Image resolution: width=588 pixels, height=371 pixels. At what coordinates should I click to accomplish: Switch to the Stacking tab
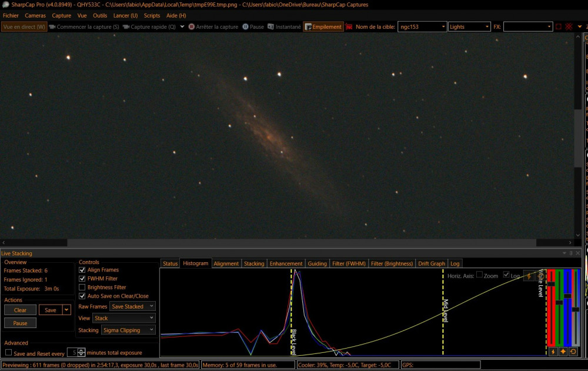point(254,263)
